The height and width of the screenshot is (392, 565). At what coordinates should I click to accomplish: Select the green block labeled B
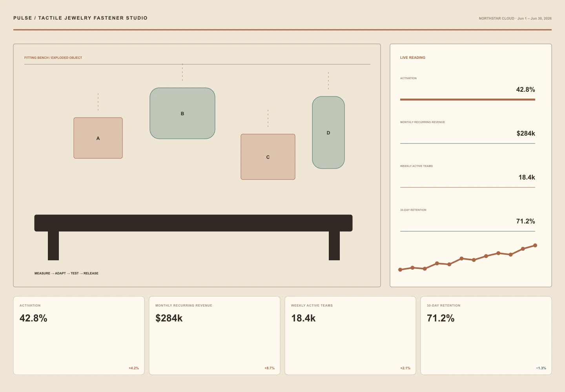pyautogui.click(x=182, y=113)
